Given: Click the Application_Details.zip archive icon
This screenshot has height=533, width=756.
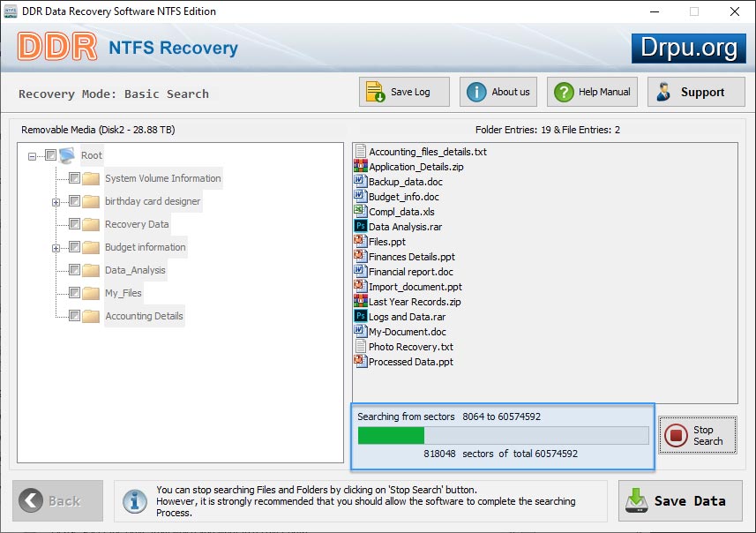Looking at the screenshot, I should tap(360, 167).
